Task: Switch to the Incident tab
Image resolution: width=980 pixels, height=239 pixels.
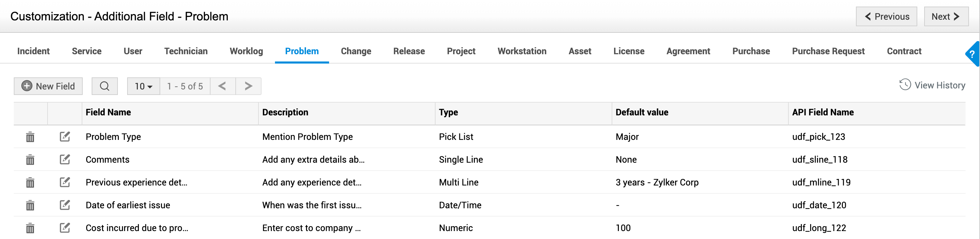Action: [x=33, y=51]
